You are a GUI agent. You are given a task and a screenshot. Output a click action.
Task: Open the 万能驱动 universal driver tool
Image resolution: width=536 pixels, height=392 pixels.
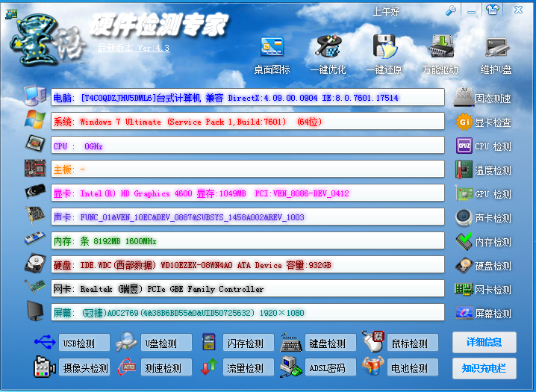[440, 55]
